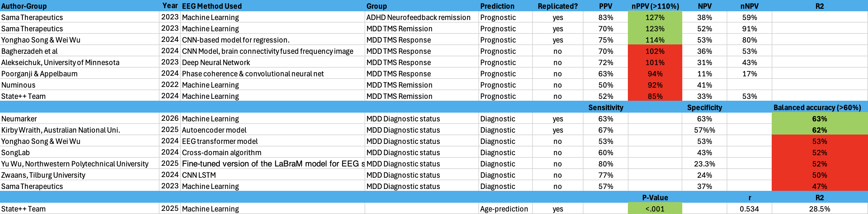Click the Neumarker author cell
868x214 pixels.
(x=20, y=119)
